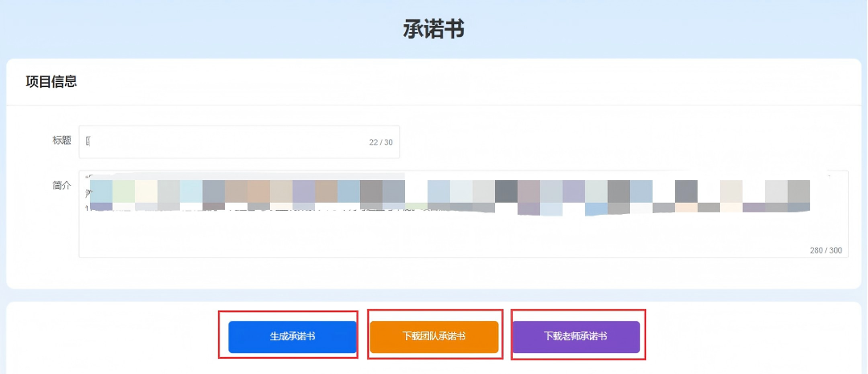Click the orange 下载团队承诺书 button
Viewport: 868px width, 374px height.
434,336
